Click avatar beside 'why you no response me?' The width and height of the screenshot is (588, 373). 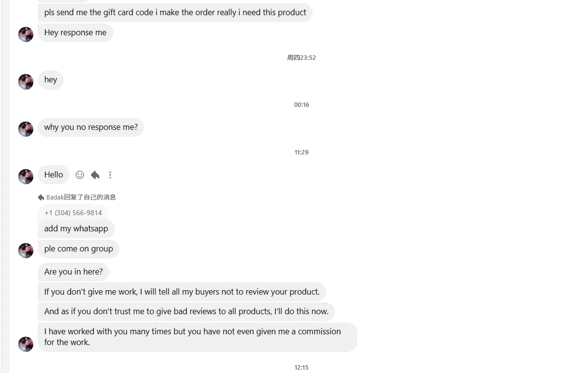point(25,129)
